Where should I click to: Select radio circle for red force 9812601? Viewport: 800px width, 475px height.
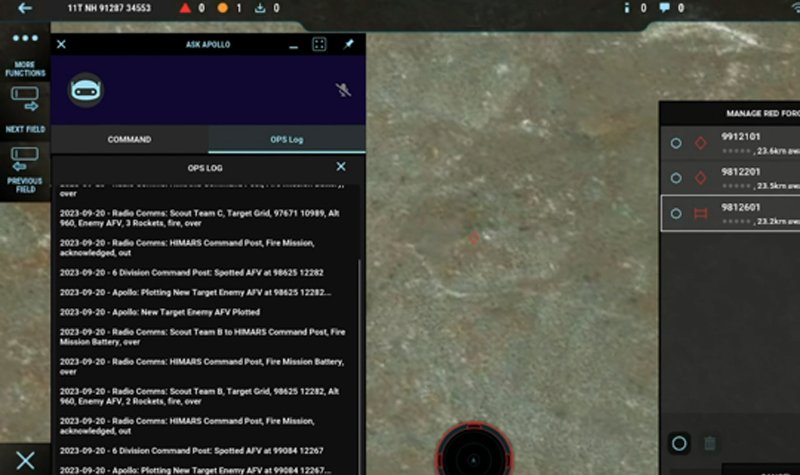pyautogui.click(x=676, y=214)
